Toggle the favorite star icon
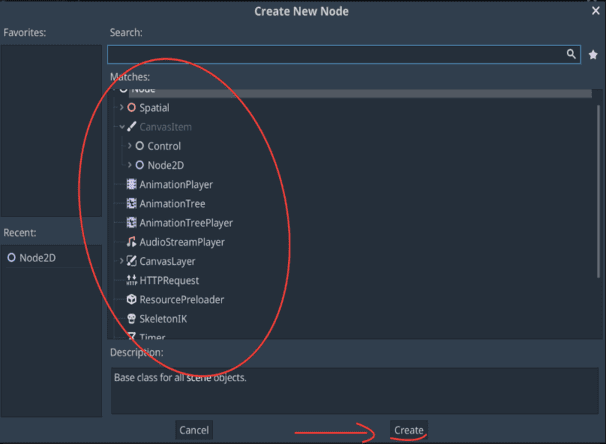 click(x=593, y=55)
